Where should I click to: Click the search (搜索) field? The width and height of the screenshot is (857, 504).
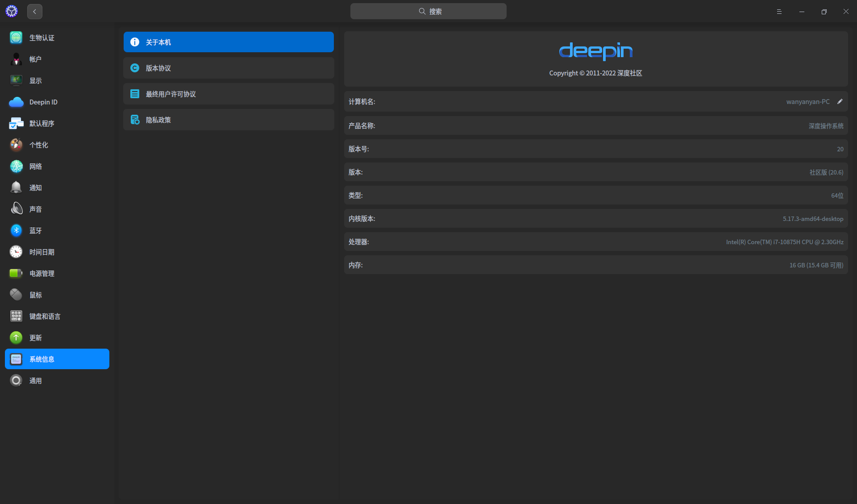tap(428, 12)
